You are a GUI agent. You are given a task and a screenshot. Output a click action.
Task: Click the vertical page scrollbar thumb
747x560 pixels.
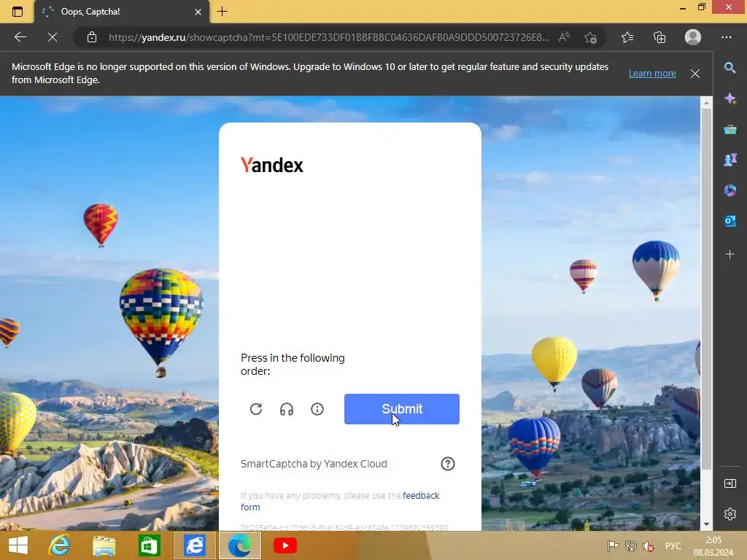click(706, 289)
